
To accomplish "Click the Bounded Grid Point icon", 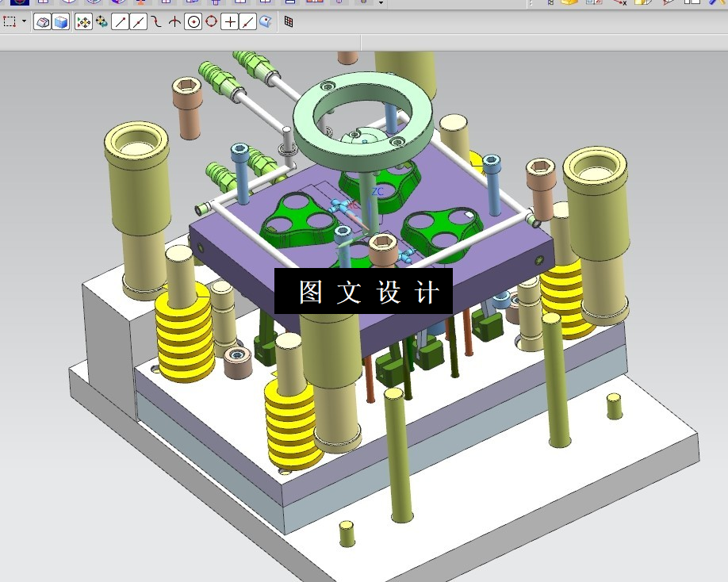I will pos(289,22).
